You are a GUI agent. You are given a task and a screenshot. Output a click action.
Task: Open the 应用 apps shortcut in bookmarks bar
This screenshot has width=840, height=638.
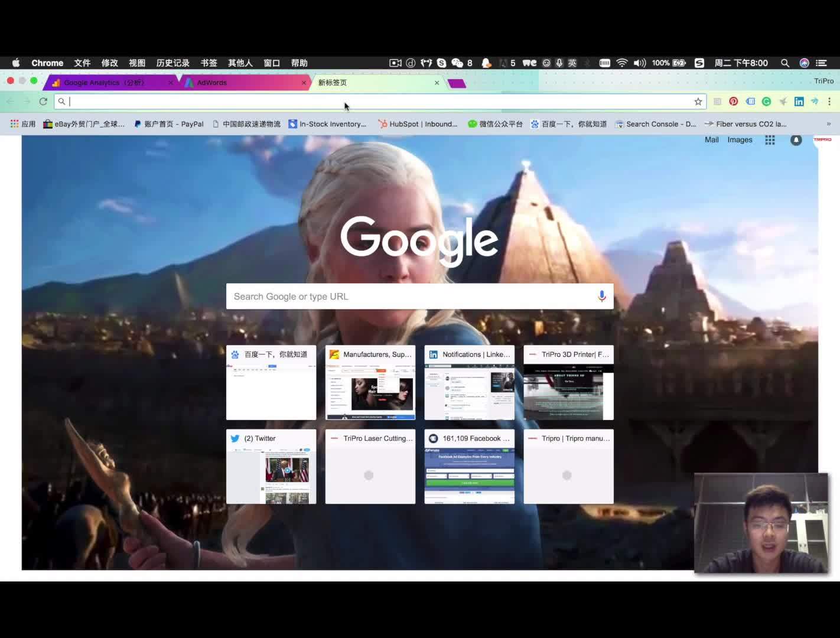click(22, 124)
